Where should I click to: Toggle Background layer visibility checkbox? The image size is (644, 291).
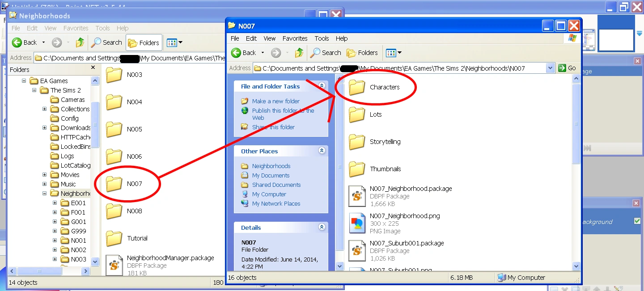point(637,221)
